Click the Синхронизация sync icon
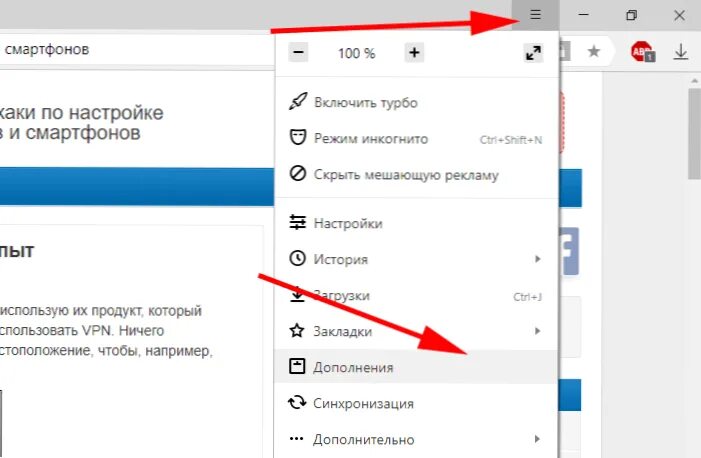701x458 pixels. 297,403
